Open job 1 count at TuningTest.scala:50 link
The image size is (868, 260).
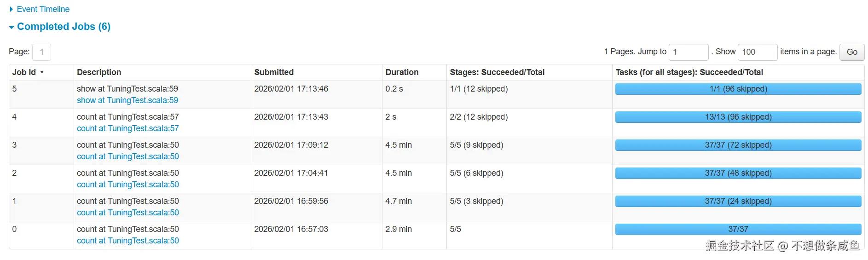[128, 213]
